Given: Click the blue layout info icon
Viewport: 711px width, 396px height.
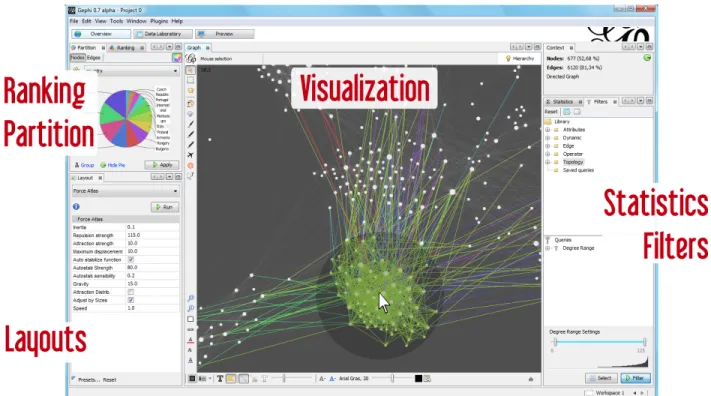Looking at the screenshot, I should 76,206.
